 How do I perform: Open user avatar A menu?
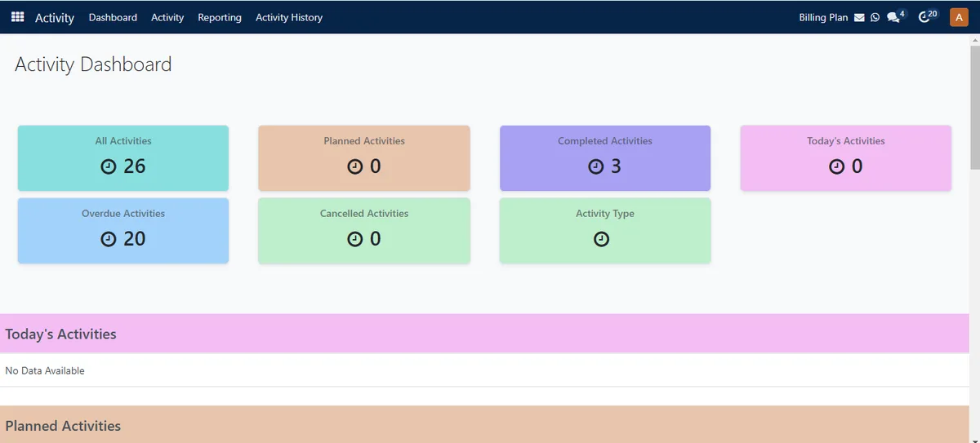959,17
